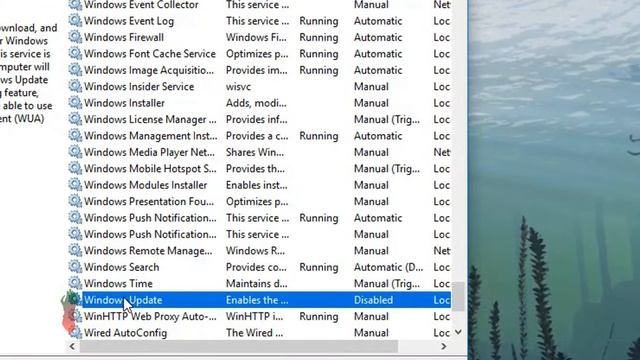Click the gear icon beside Windows Installer
This screenshot has width=640, height=360.
(75, 102)
